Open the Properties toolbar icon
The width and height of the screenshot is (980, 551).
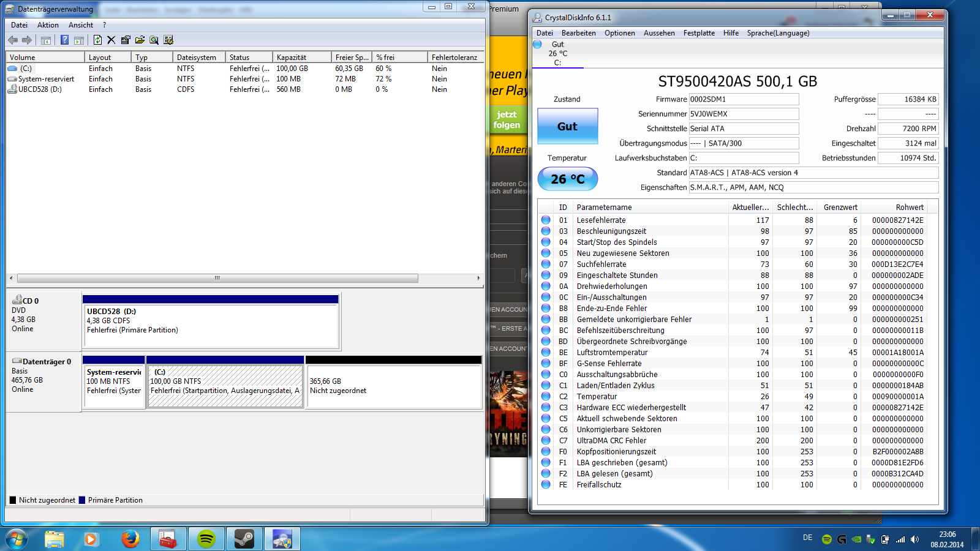[x=126, y=40]
